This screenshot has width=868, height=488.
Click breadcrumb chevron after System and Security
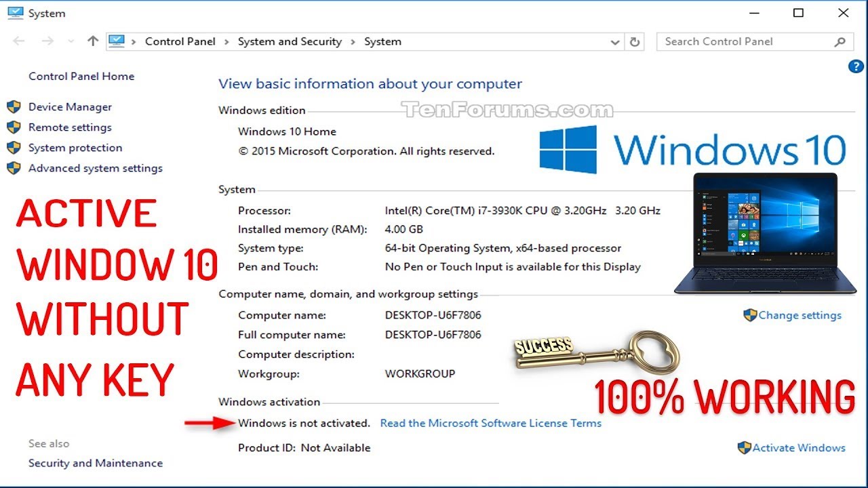[353, 42]
